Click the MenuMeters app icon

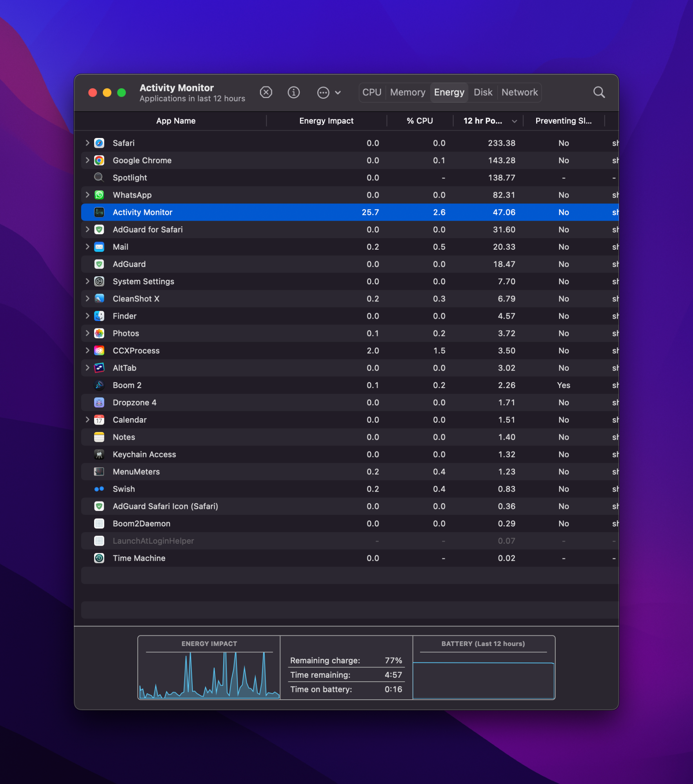pyautogui.click(x=99, y=472)
